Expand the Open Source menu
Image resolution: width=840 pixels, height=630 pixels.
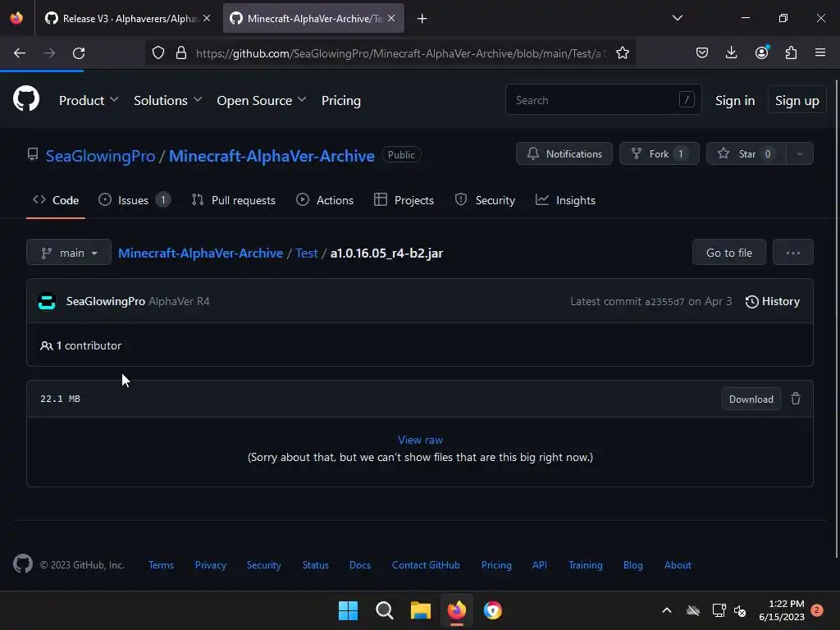tap(262, 100)
